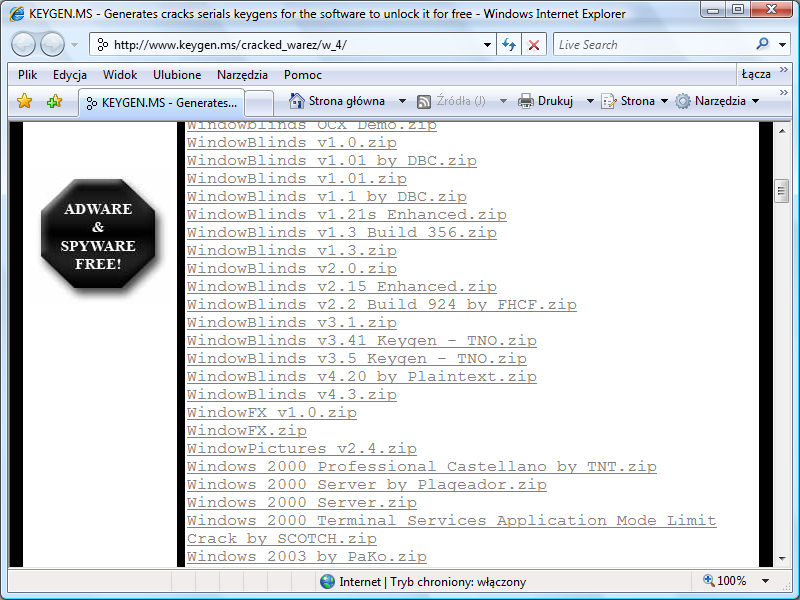800x600 pixels.
Task: Expand the command bar overflow chevron
Action: pos(784,92)
